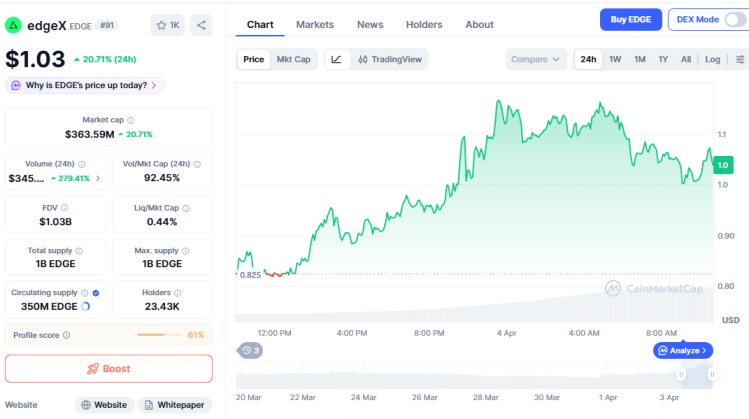749x419 pixels.
Task: Expand the Compare dropdown
Action: 535,59
